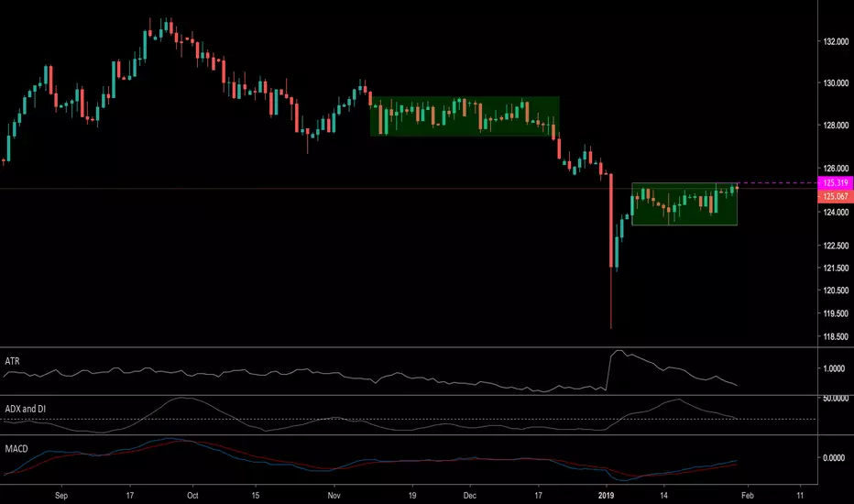Image resolution: width=854 pixels, height=504 pixels.
Task: Click the 121.500 price scale value
Action: click(x=836, y=268)
